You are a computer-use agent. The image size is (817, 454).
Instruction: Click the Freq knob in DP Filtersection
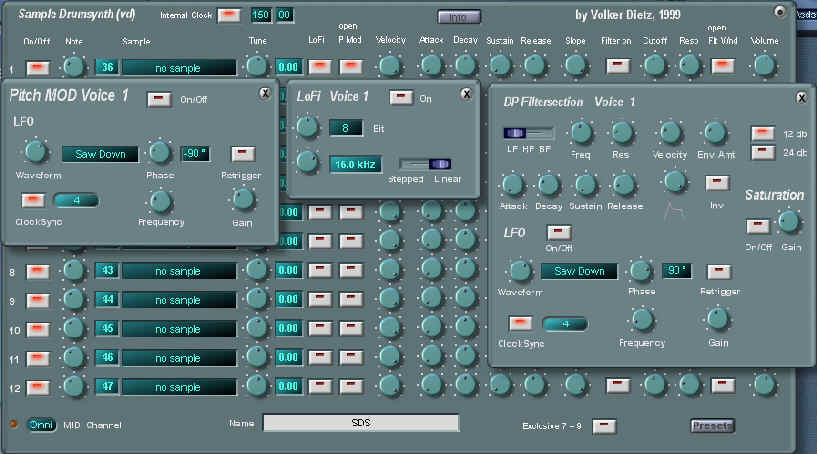[580, 133]
